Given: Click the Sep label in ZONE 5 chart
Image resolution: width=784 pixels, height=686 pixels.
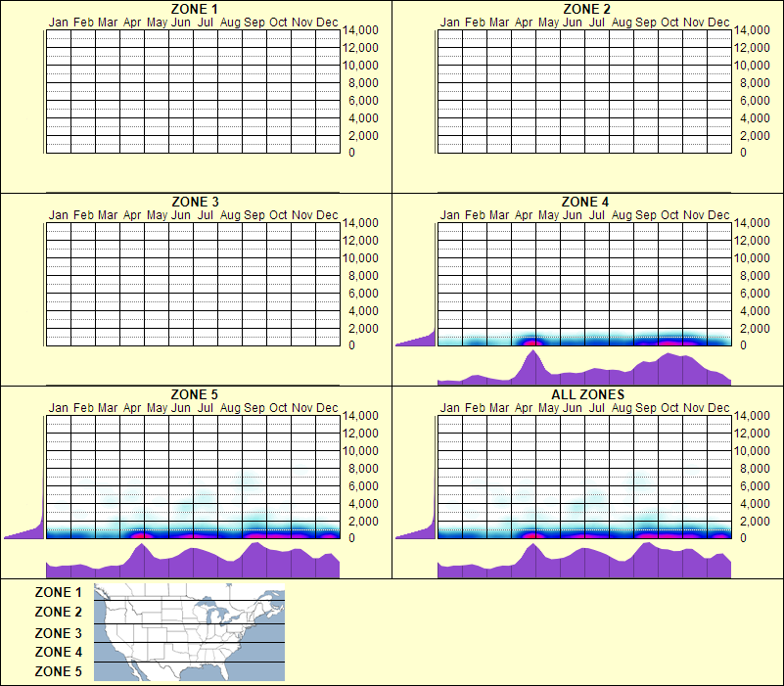Looking at the screenshot, I should point(254,408).
